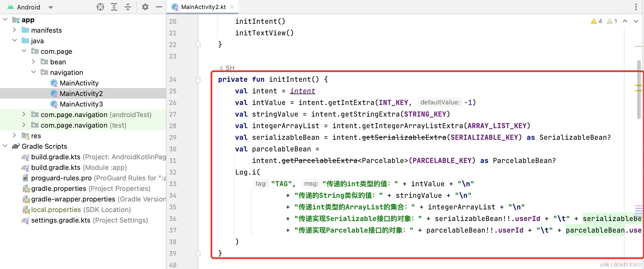The width and height of the screenshot is (644, 269).
Task: Click the SH author annotation above initIntent
Action: 227,68
